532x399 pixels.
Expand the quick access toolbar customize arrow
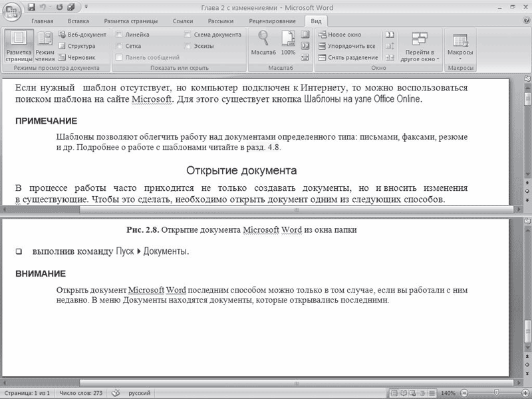pos(86,7)
